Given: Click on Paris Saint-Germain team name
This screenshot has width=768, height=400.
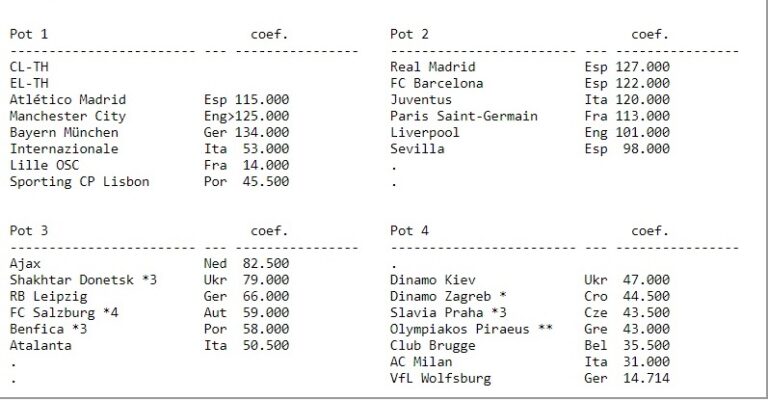Looking at the screenshot, I should click(463, 116).
